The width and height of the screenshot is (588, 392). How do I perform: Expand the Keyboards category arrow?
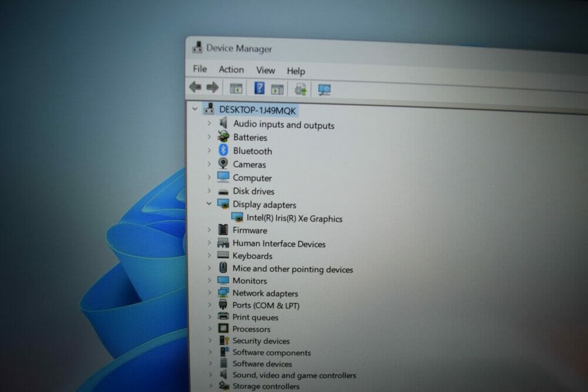coord(209,256)
